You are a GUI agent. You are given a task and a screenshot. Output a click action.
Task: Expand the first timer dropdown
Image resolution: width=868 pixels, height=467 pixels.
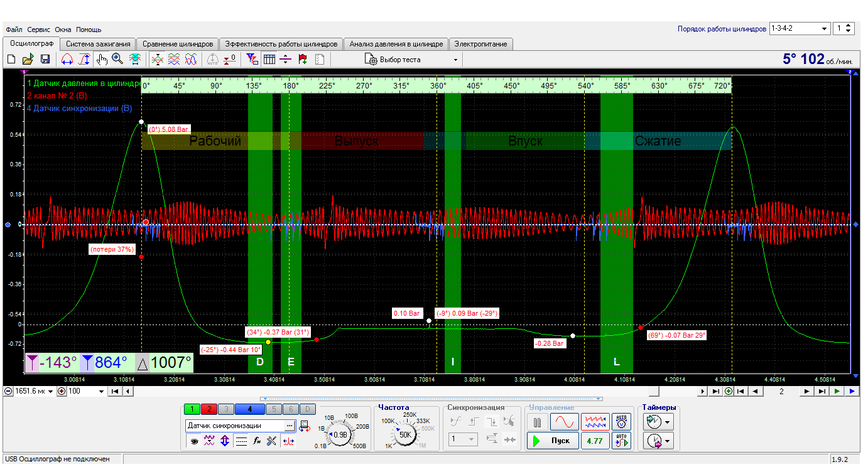(667, 421)
